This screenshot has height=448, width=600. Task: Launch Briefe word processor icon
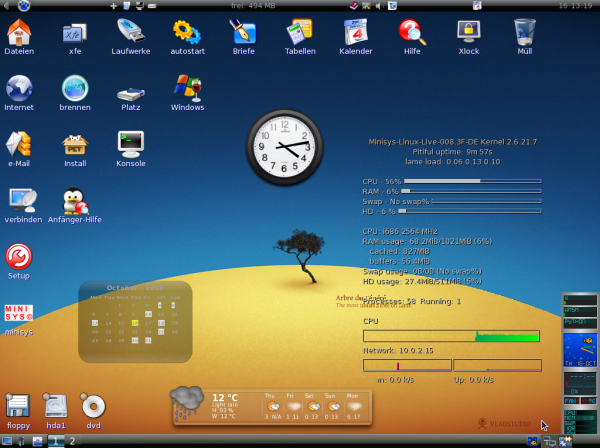pyautogui.click(x=243, y=33)
